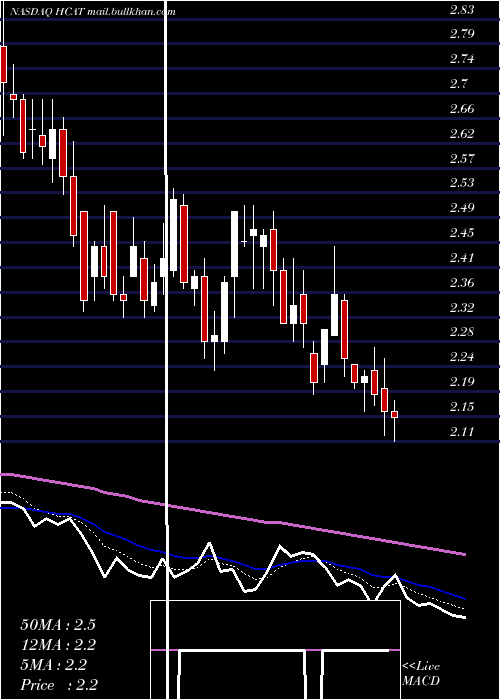Click the 5MA : 2.2 legend entry
The height and width of the screenshot is (700, 500).
54,665
